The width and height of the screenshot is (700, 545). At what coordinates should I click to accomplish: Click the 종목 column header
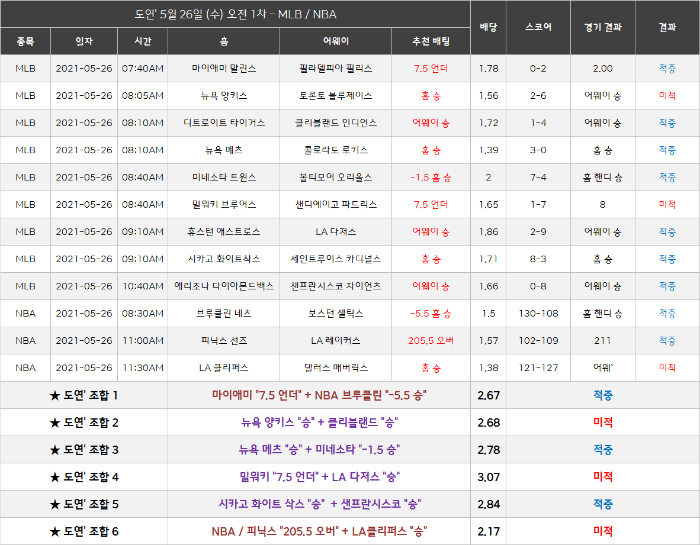click(25, 41)
